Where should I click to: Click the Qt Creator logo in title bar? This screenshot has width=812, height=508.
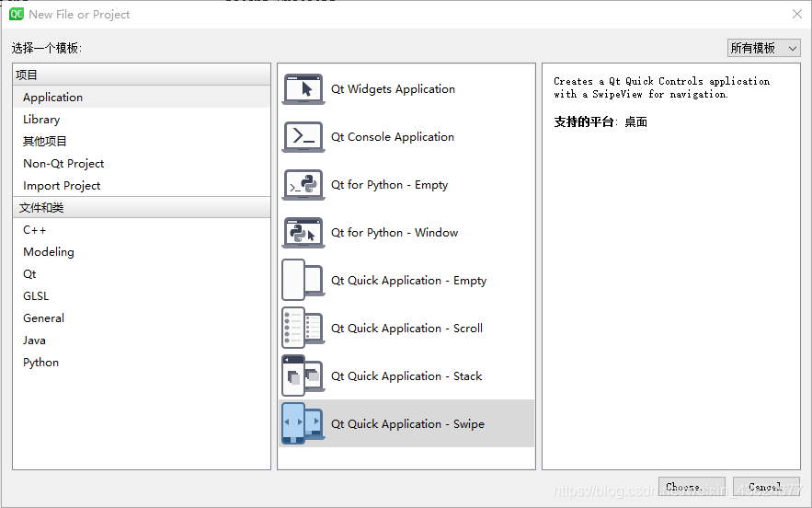click(x=17, y=14)
